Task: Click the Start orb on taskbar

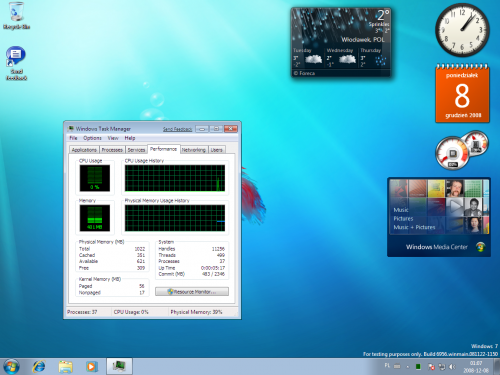Action: coord(11,367)
